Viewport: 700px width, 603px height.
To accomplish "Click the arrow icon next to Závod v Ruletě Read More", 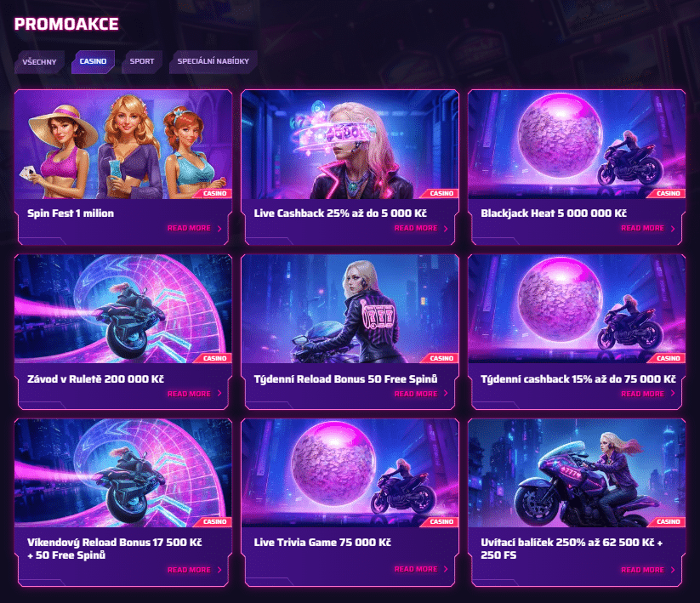I will 219,393.
